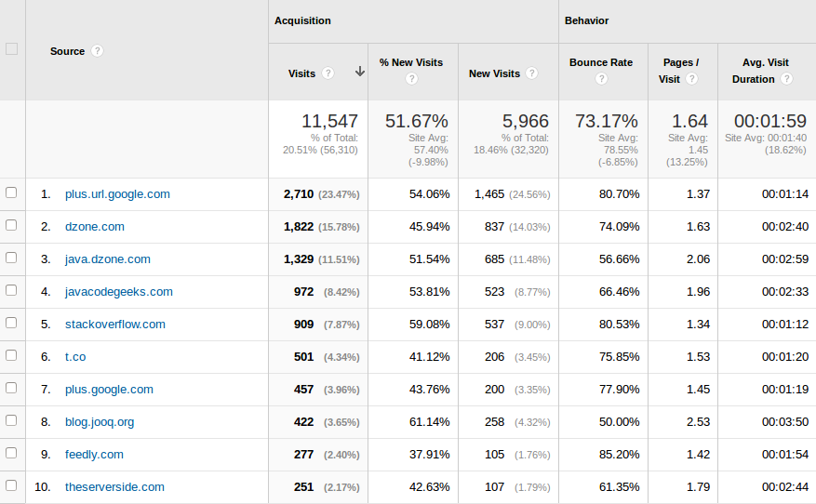Check the plus.url.google.com row checkbox
This screenshot has height=504, width=816.
[11, 192]
